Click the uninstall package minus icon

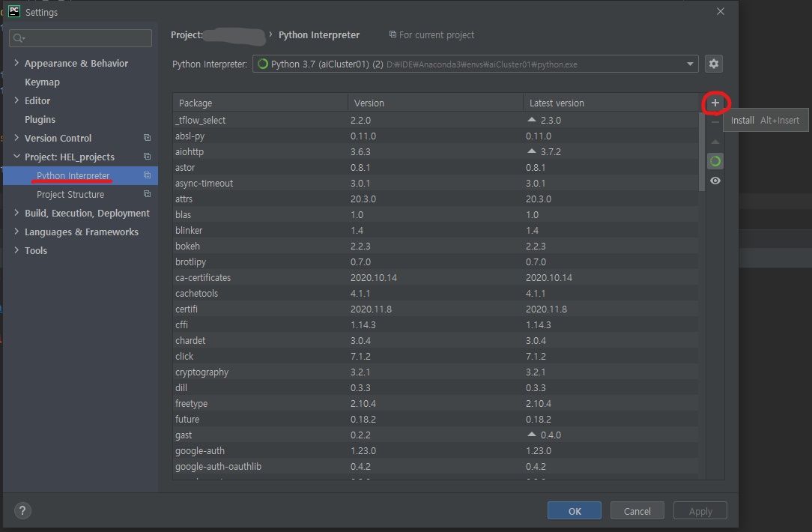tap(715, 122)
